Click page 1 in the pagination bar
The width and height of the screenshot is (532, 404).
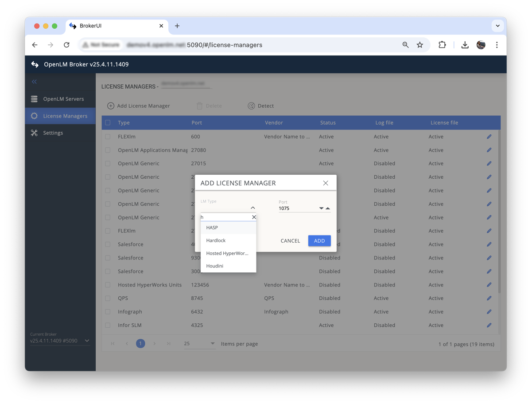click(140, 343)
